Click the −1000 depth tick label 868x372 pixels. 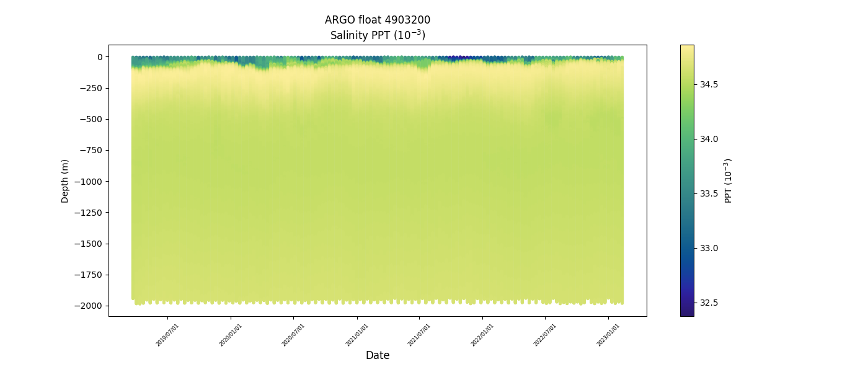coord(89,181)
